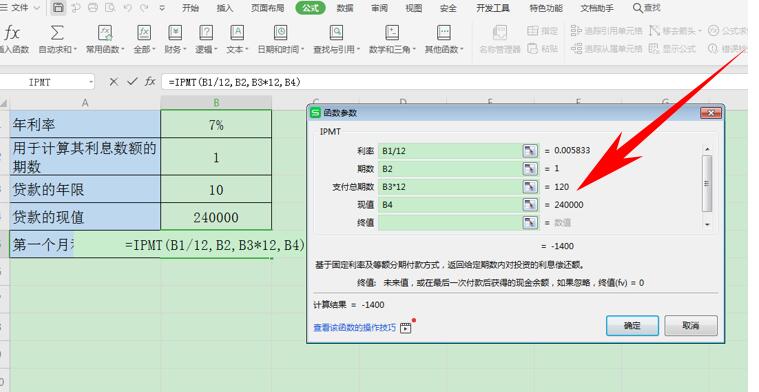Click the undo icon in quick access toolbar
The height and width of the screenshot is (392, 759).
[127, 8]
